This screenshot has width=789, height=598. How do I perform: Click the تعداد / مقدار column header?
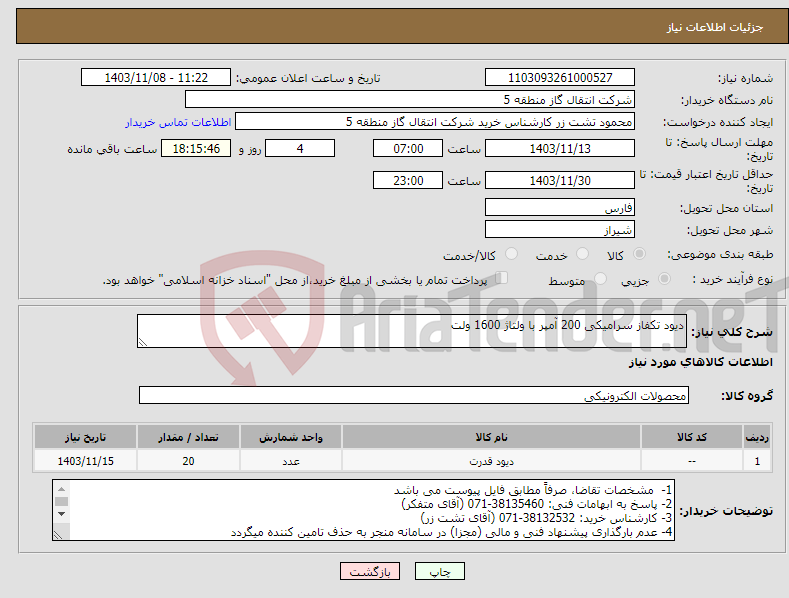point(188,437)
